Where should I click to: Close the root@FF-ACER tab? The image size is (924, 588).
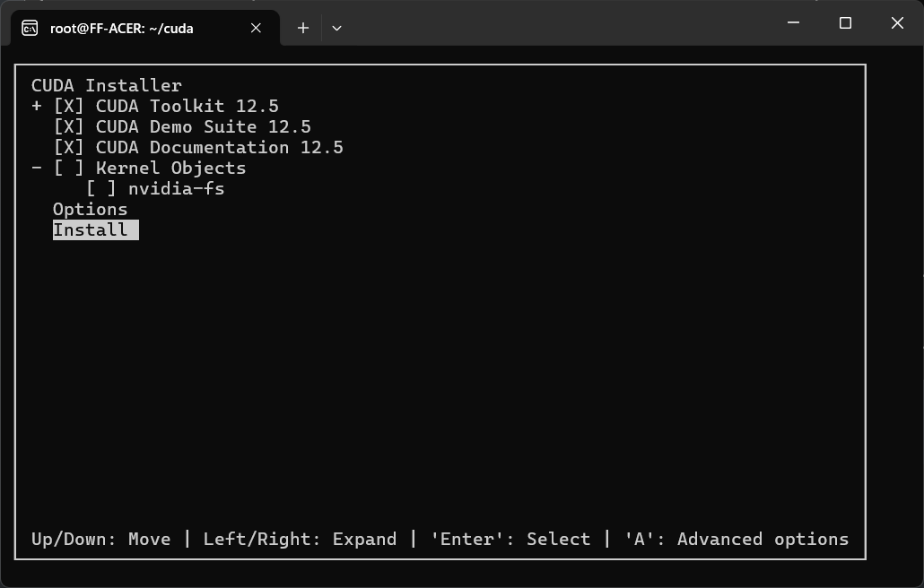coord(256,28)
